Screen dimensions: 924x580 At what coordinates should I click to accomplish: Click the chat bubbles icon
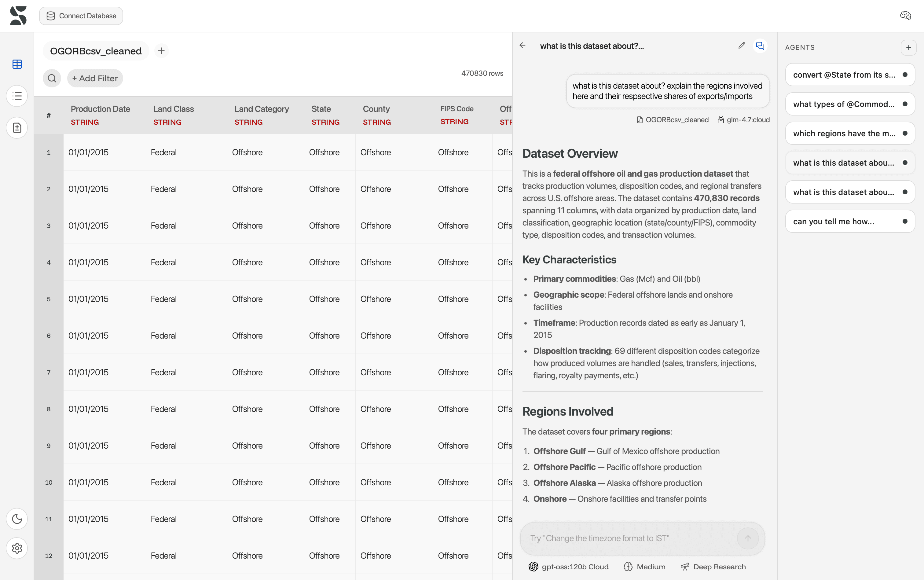point(760,46)
